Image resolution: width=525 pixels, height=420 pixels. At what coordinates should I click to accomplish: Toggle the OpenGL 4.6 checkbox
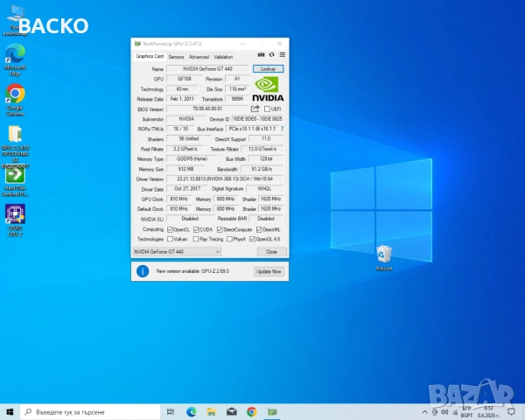click(x=252, y=239)
